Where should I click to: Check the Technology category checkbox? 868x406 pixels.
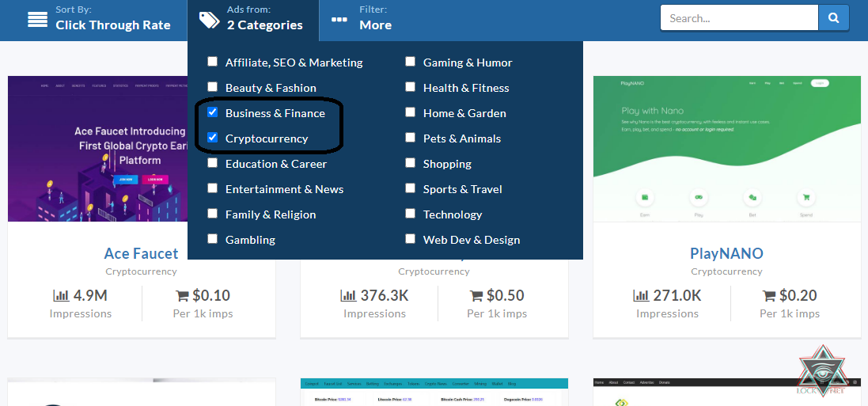tap(410, 214)
